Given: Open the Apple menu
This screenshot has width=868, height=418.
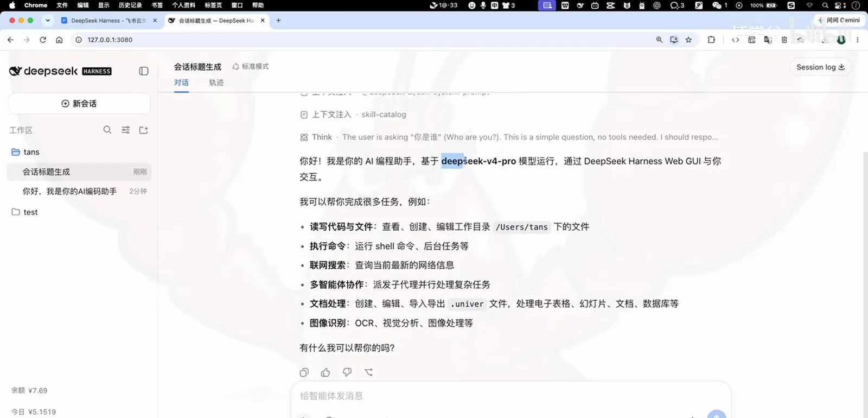Looking at the screenshot, I should [12, 5].
